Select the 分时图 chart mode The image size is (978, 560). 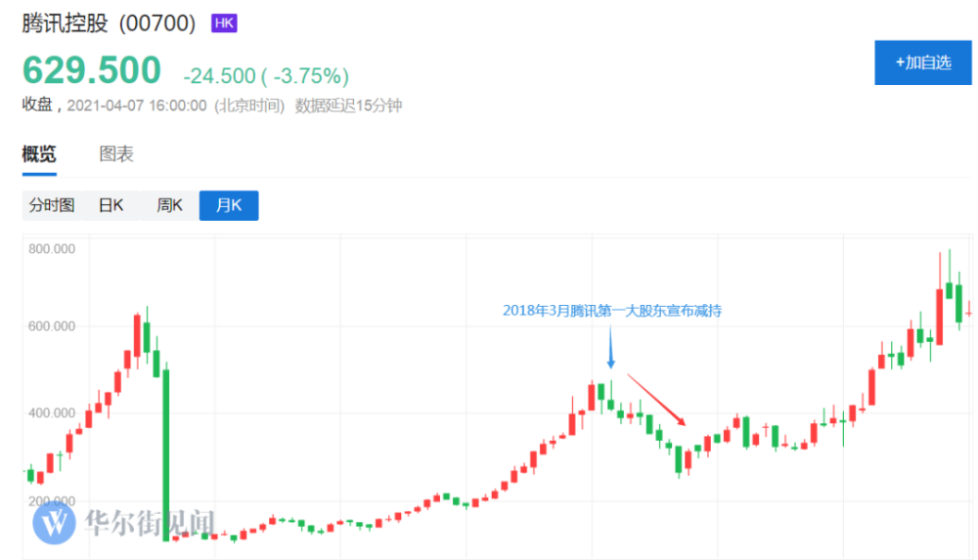pyautogui.click(x=52, y=205)
